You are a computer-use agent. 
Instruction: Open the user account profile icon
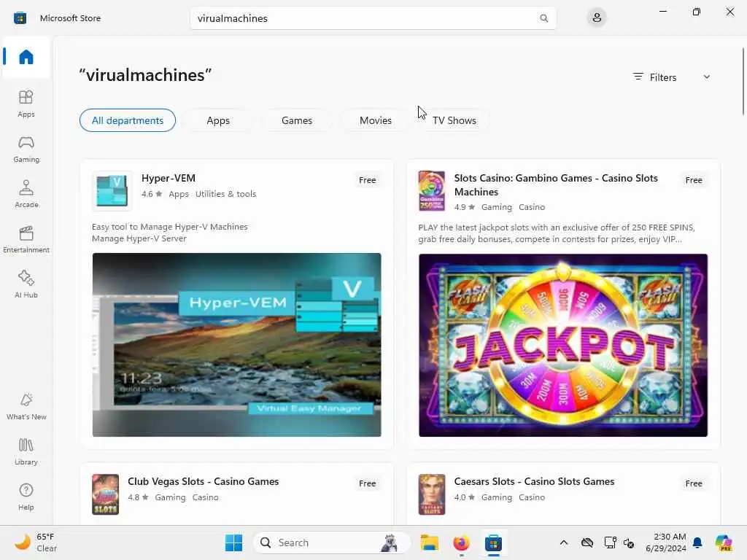click(x=597, y=18)
